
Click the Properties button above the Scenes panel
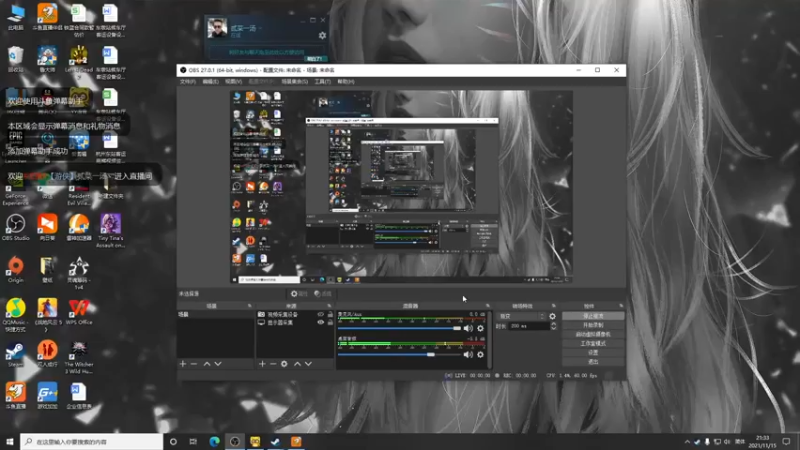click(x=299, y=294)
